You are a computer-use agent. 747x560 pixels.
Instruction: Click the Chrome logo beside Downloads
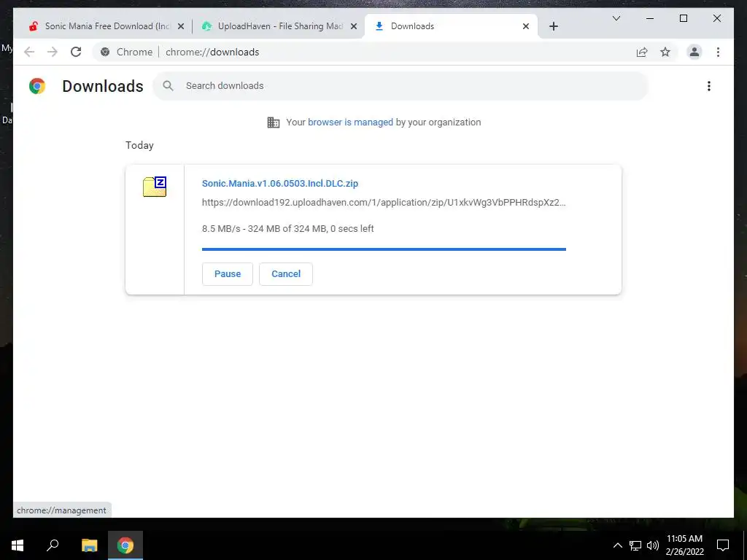37,86
